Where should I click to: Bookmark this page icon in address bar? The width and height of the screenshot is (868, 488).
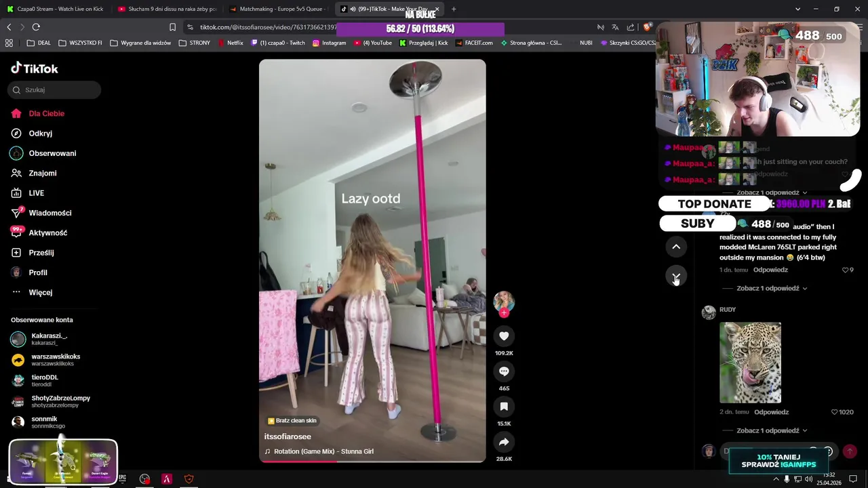click(172, 27)
